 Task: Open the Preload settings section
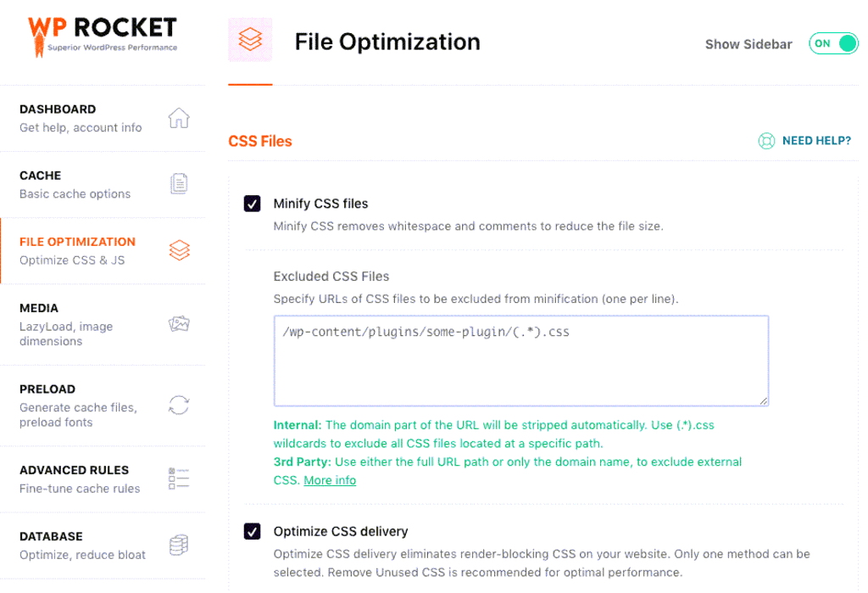click(103, 406)
